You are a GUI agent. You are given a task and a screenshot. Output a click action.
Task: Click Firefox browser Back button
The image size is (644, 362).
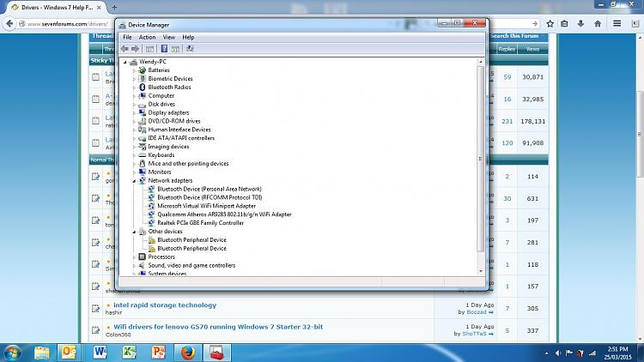[x=9, y=24]
